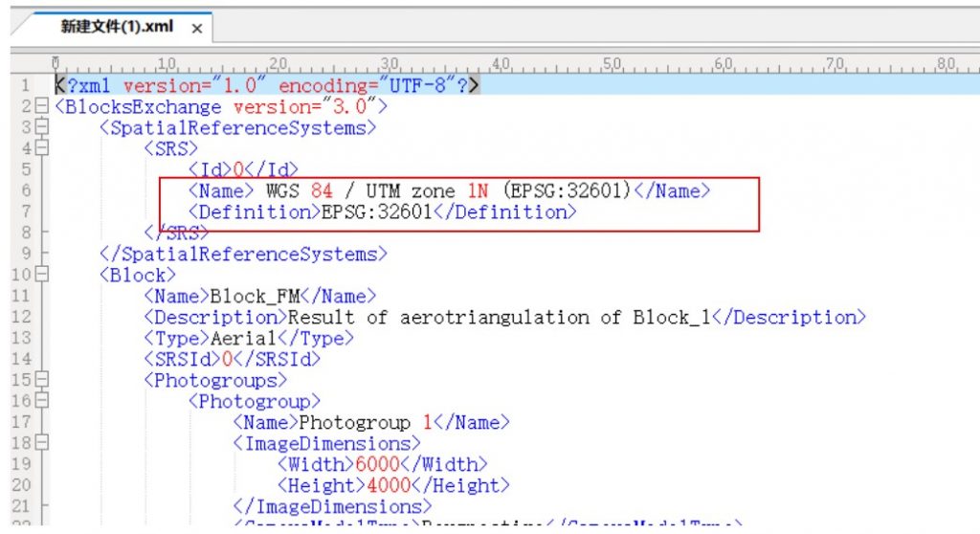Collapse the Photogroups fold on line 15
Screen dimensions: 980x534
click(x=41, y=380)
